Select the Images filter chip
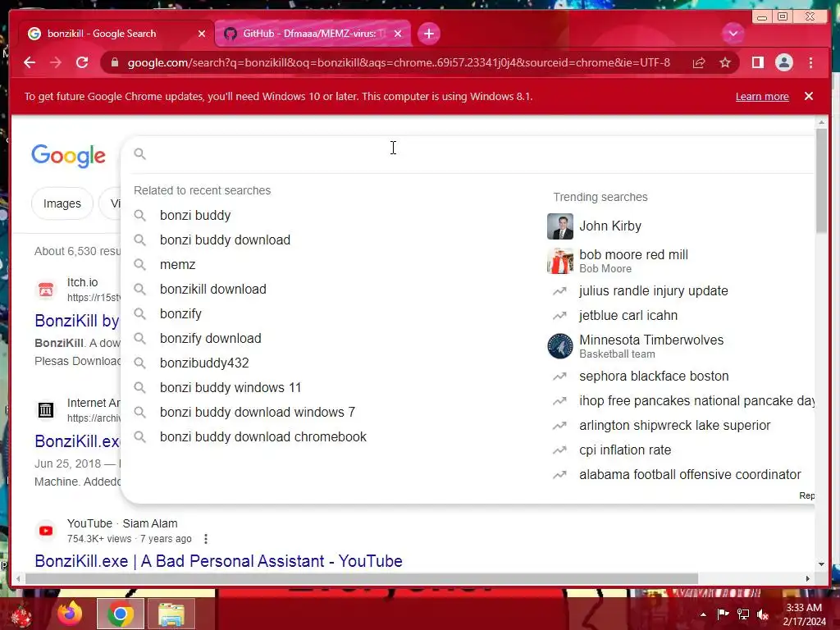The height and width of the screenshot is (630, 840). click(x=62, y=203)
